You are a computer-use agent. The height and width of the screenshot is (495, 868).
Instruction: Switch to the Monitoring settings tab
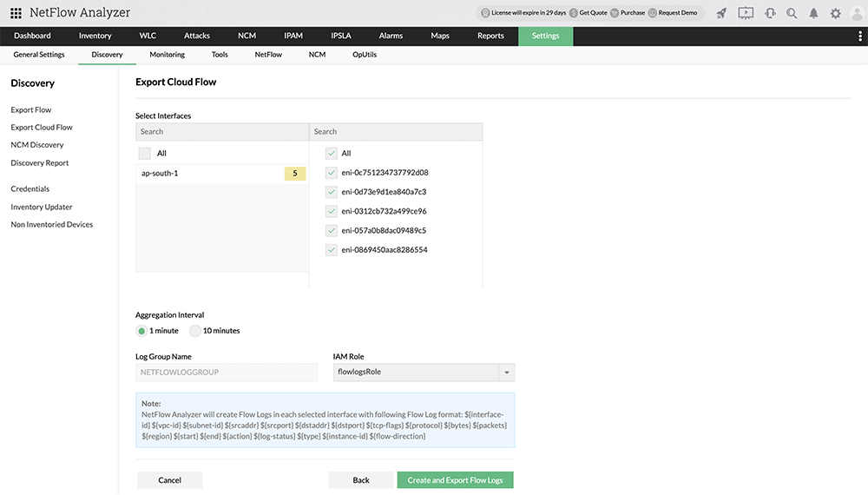point(167,55)
